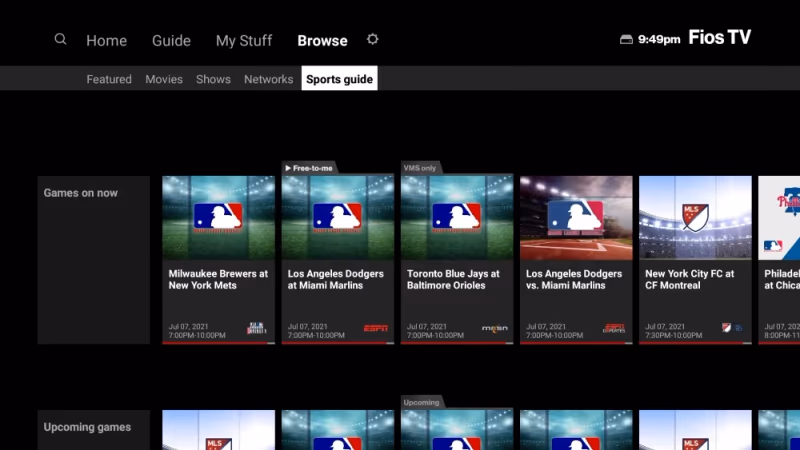Click title Los Angeles Dodgers vs. Miami Marlins
Screen dimensions: 800x450
point(574,280)
